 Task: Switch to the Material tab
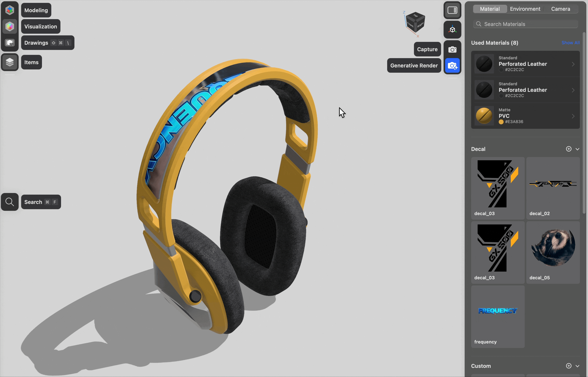[x=490, y=9]
